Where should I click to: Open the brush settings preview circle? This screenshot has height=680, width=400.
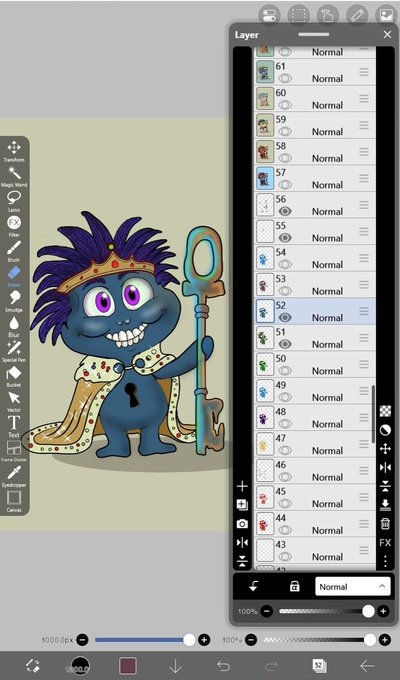(80, 666)
